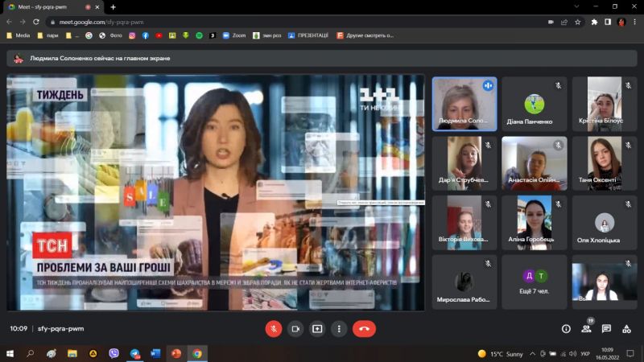Click the Present now screen share button
Viewport: 644px width, 362px height.
click(x=317, y=329)
